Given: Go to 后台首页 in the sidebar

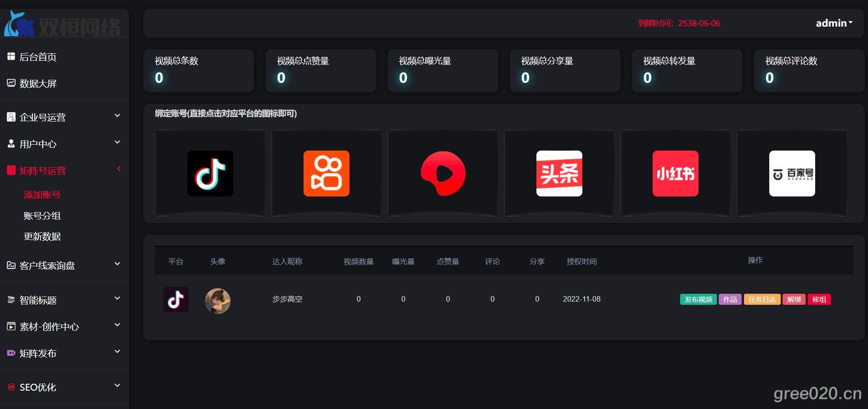Looking at the screenshot, I should (x=38, y=57).
